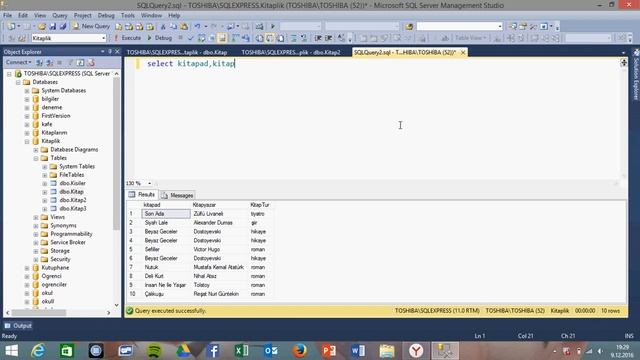Click the Cut scissors icon
Screen dimensions: 640x360
tap(163, 27)
